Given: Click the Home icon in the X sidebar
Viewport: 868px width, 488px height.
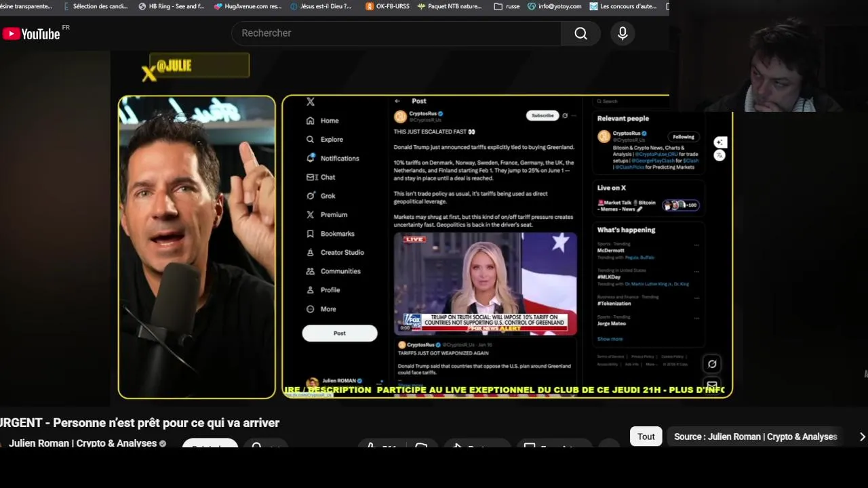Looking at the screenshot, I should coord(311,121).
